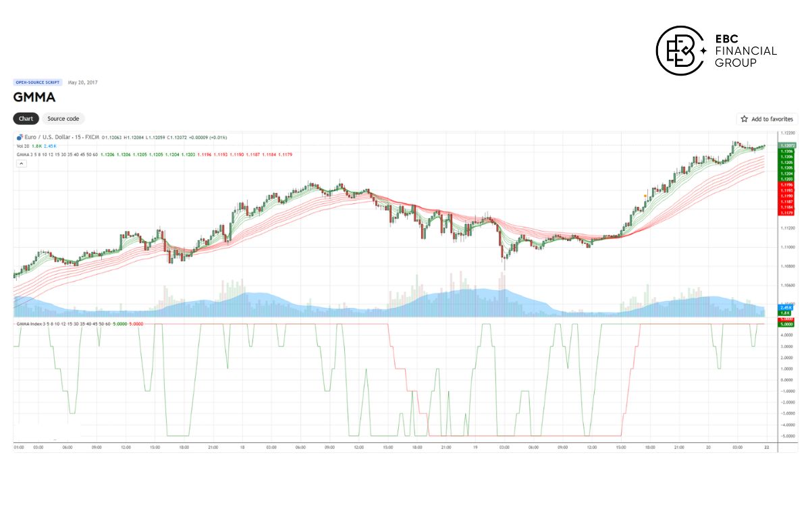The image size is (810, 532).
Task: Click the 1.12200 price scale label
Action: tap(786, 134)
